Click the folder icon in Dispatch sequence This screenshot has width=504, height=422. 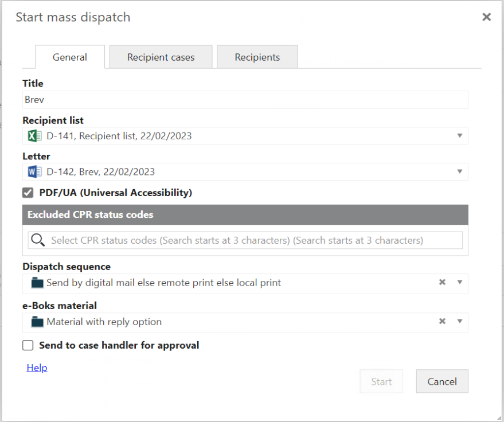tap(37, 283)
